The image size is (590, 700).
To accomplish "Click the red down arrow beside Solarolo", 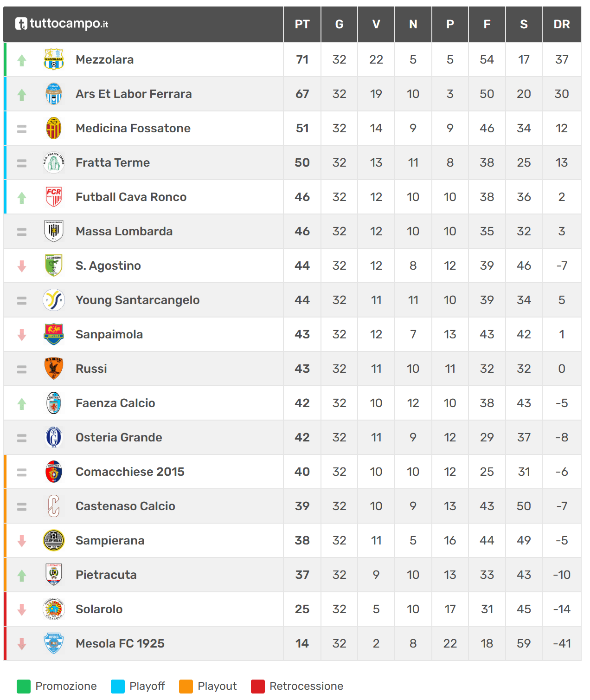I will tap(22, 610).
